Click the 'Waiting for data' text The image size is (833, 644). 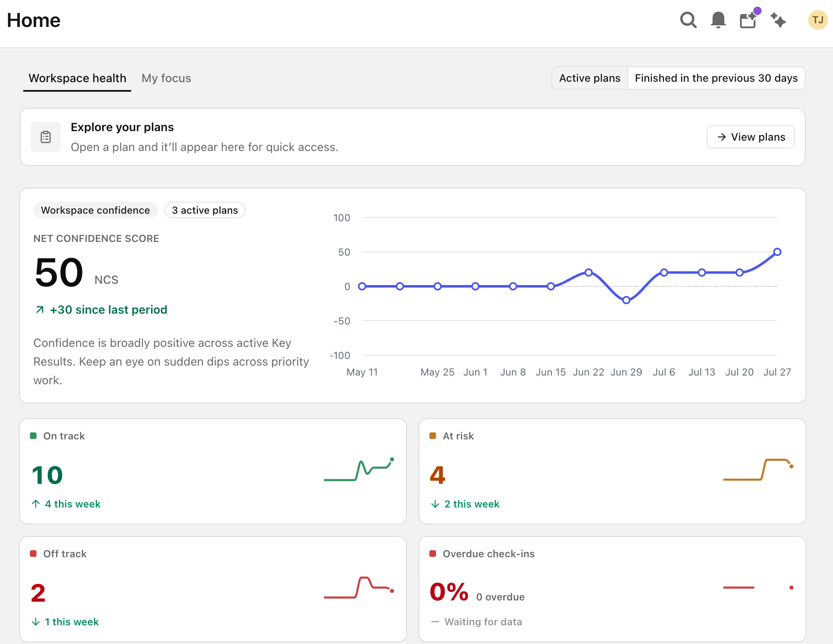pyautogui.click(x=483, y=622)
